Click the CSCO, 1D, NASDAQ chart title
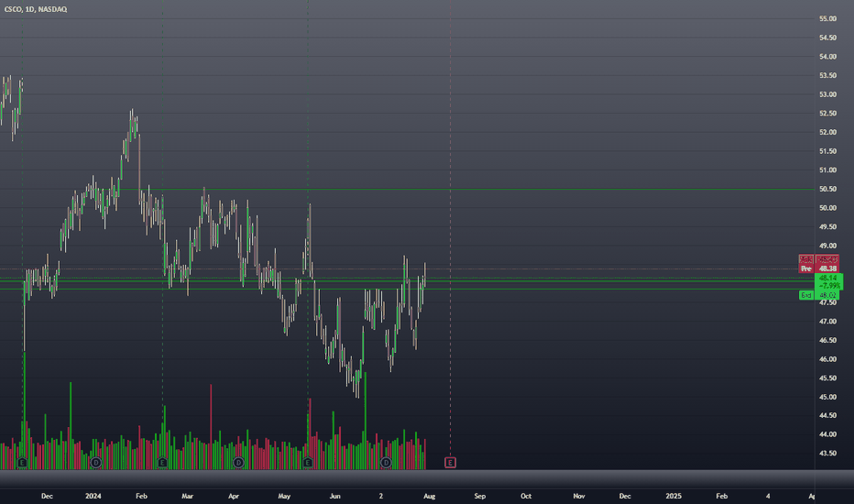The width and height of the screenshot is (854, 504). point(36,9)
